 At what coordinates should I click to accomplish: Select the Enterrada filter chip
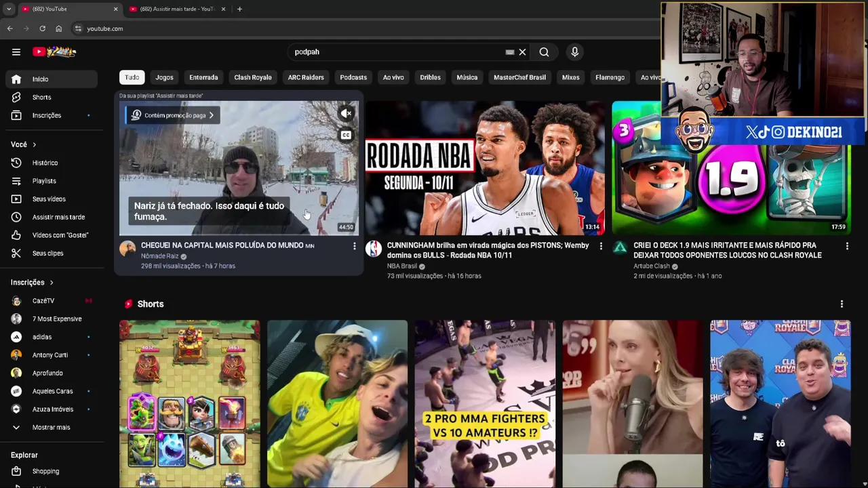203,77
